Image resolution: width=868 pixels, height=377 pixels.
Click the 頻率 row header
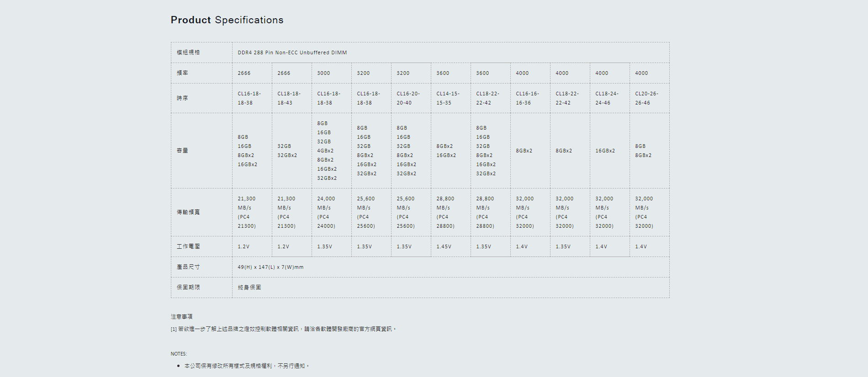tap(182, 73)
